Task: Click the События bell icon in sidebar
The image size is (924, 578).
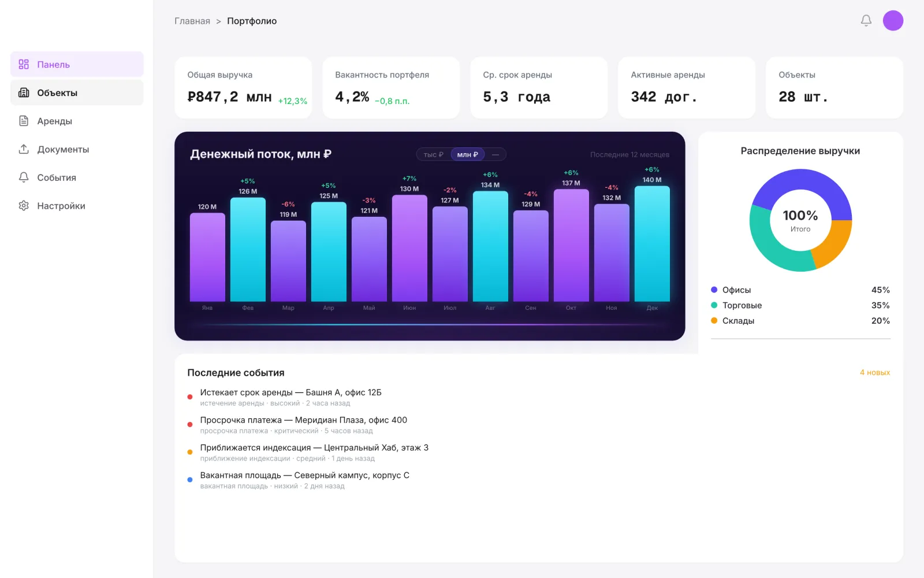Action: pyautogui.click(x=24, y=177)
